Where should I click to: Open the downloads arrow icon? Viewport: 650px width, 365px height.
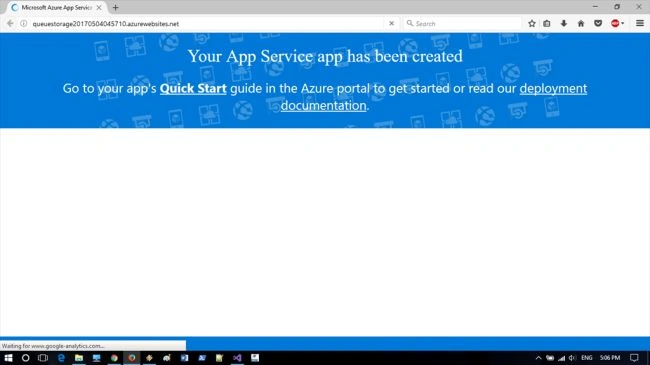[564, 24]
